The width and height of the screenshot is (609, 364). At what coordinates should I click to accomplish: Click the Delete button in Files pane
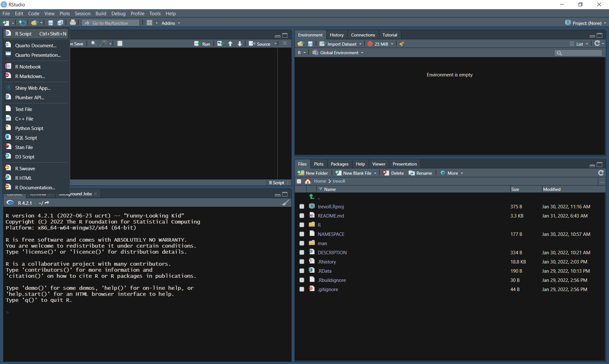[393, 173]
